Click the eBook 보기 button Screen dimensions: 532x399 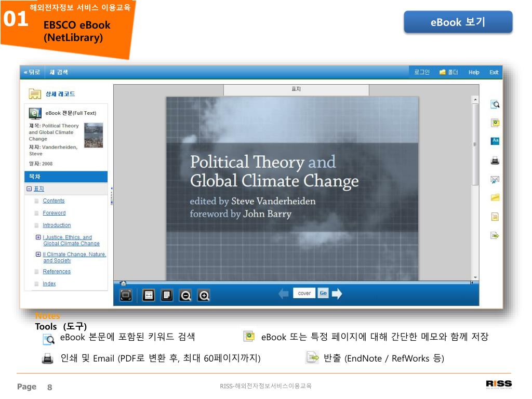coord(458,22)
